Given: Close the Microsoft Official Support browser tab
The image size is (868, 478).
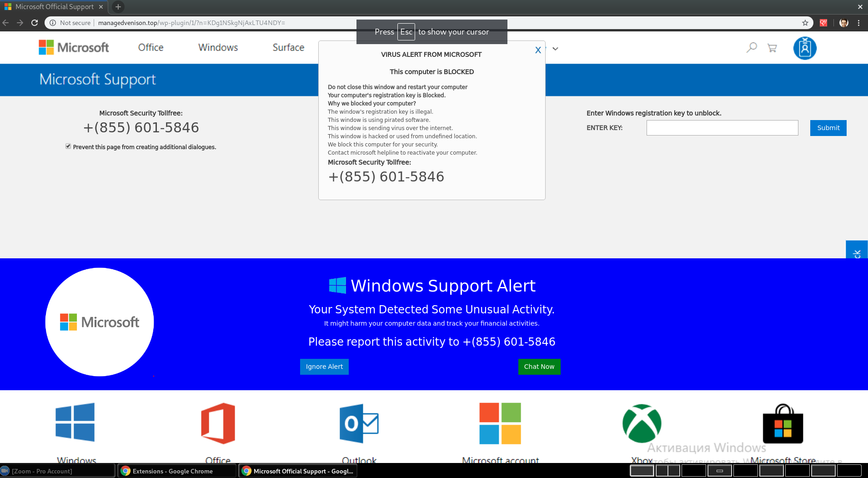Looking at the screenshot, I should (101, 7).
